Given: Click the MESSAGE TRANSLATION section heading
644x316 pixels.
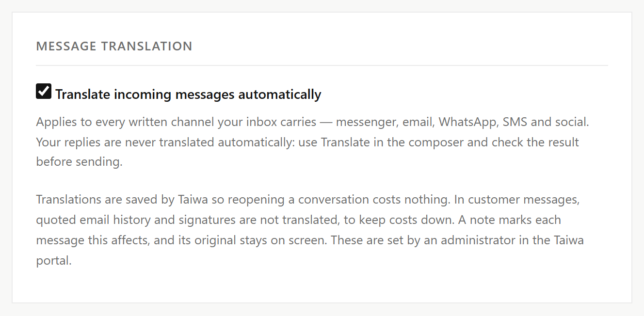Looking at the screenshot, I should coord(114,46).
